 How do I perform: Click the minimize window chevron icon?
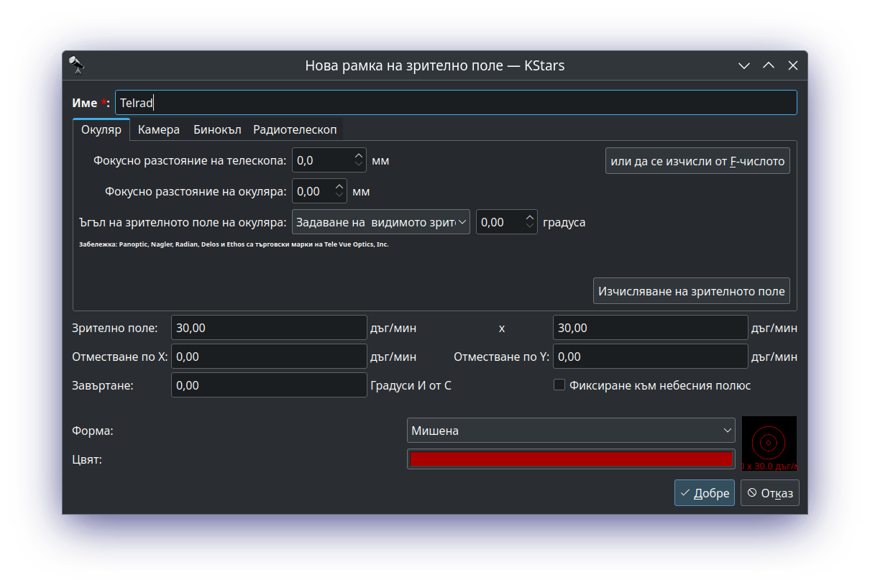(x=744, y=65)
